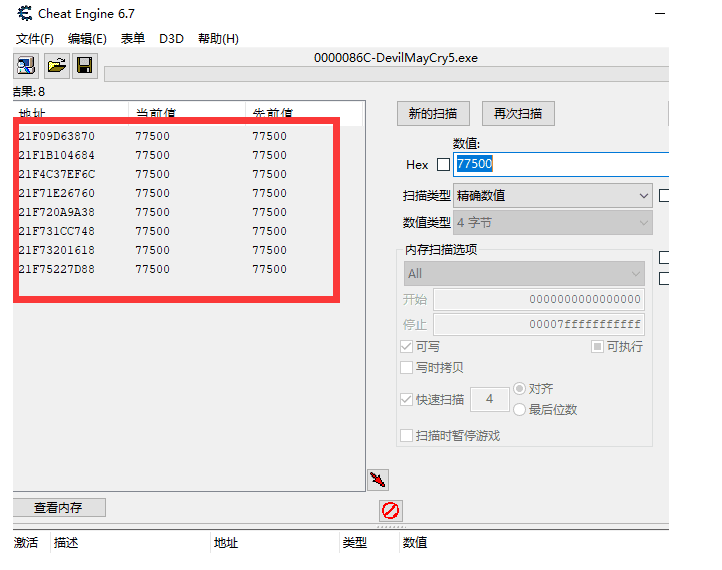Click the save floppy disk icon
Viewport: 722px width, 570px height.
[85, 66]
